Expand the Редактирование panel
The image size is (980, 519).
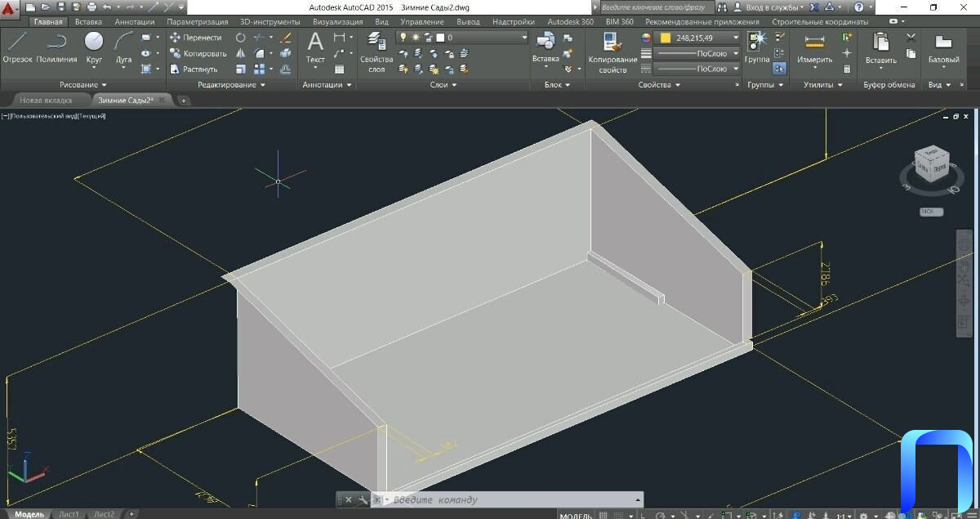tap(232, 85)
